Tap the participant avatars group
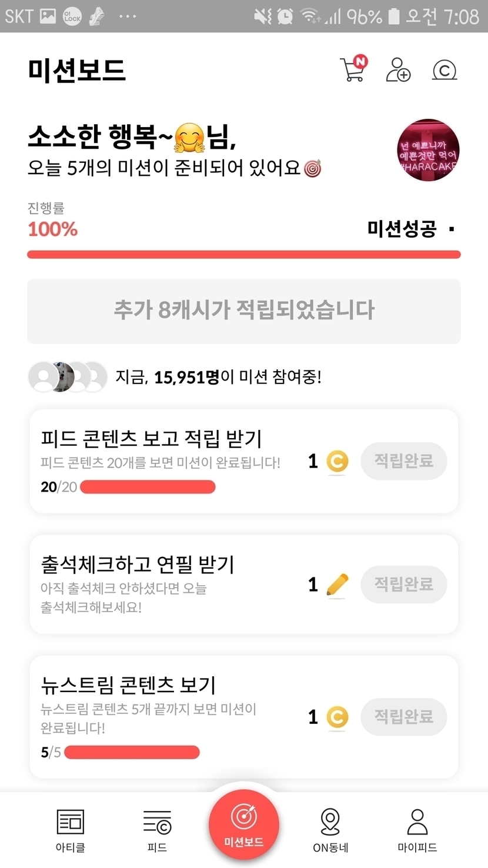 pyautogui.click(x=68, y=377)
